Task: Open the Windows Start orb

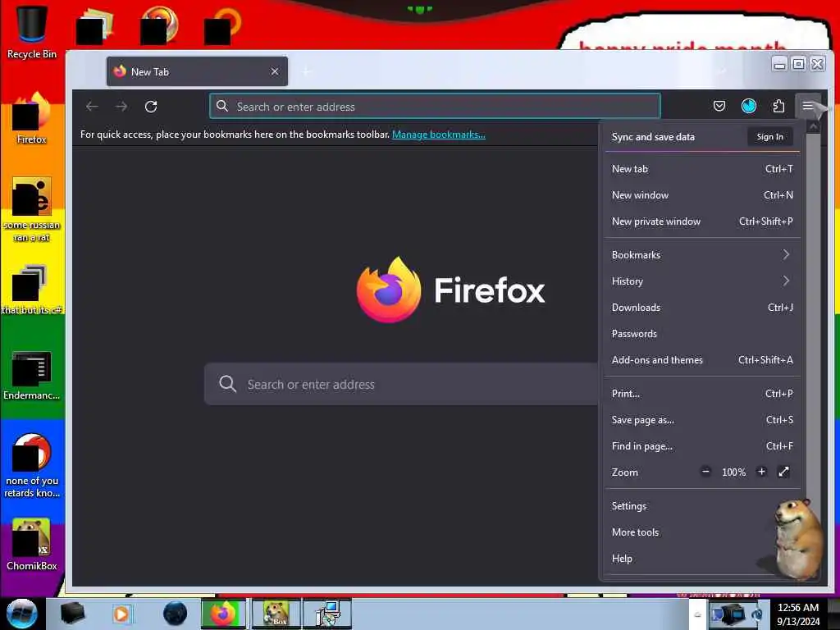Action: pyautogui.click(x=21, y=614)
